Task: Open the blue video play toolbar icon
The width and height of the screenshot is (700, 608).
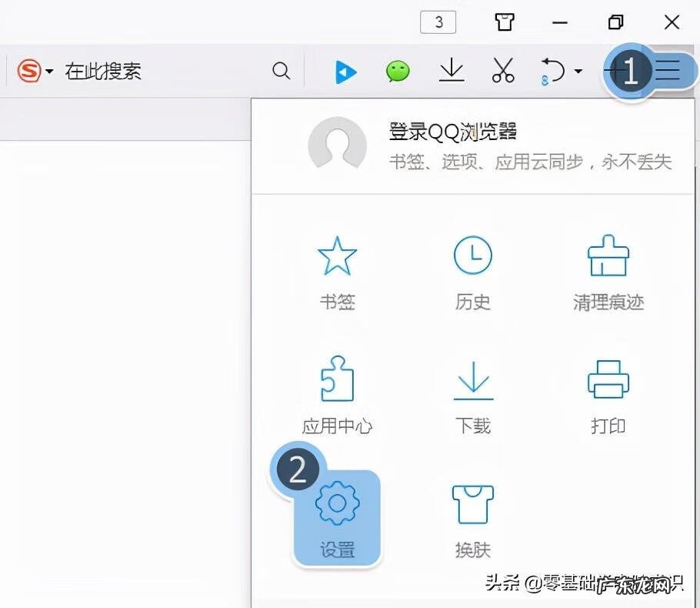Action: [345, 72]
